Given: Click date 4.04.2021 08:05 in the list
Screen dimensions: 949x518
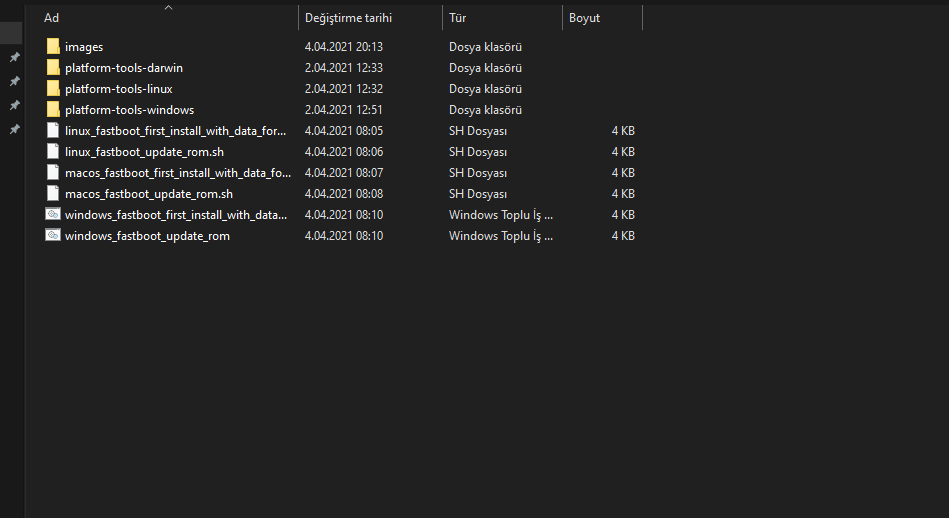Looking at the screenshot, I should [x=344, y=131].
